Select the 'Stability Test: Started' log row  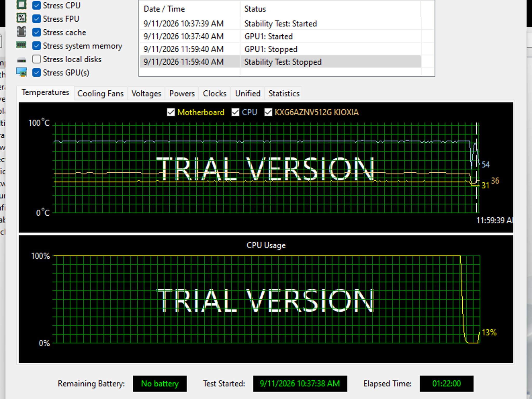pos(280,24)
